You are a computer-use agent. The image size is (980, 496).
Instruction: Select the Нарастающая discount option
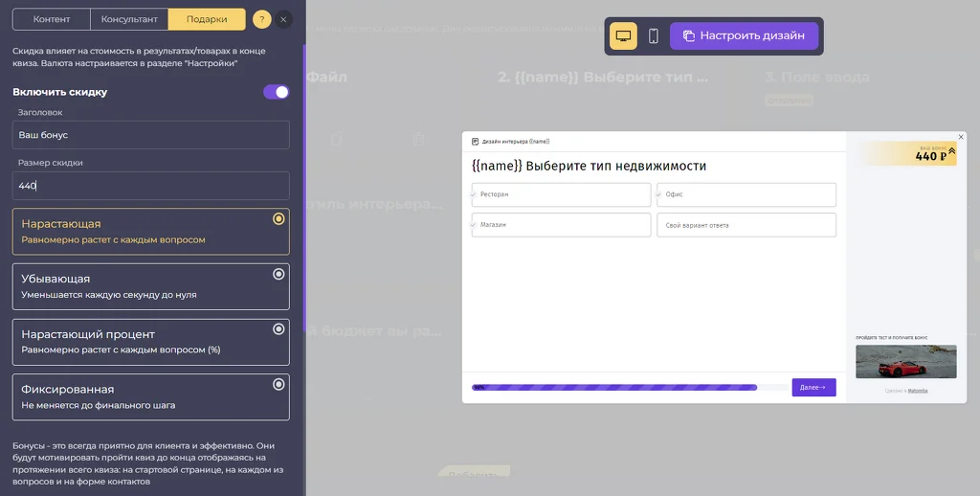150,232
